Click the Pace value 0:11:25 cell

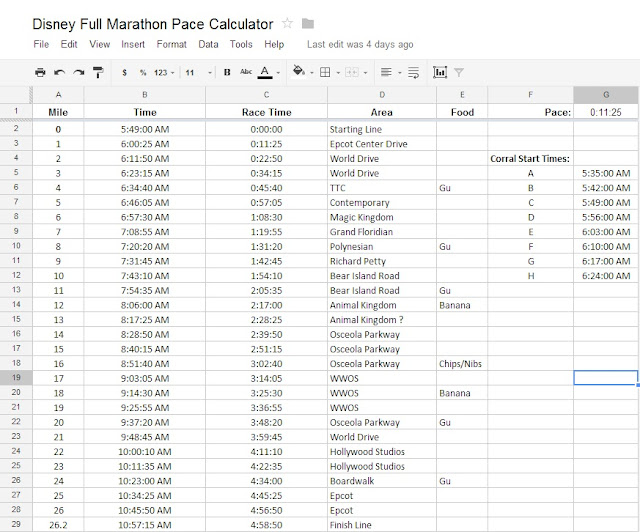point(606,112)
